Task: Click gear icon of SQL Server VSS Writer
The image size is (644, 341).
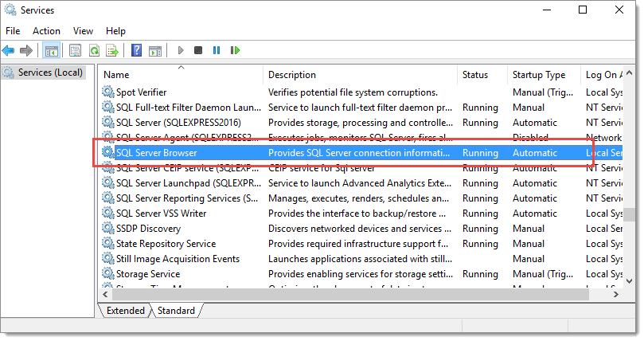Action: pos(108,213)
